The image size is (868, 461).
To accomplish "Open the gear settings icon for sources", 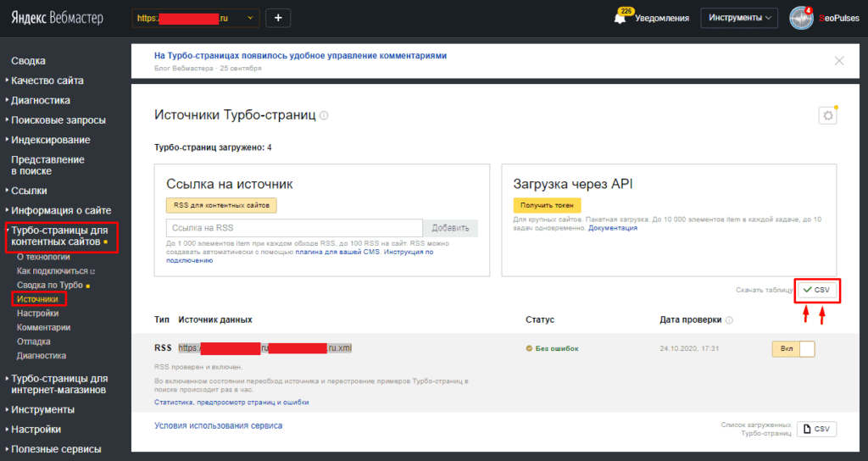I will 827,115.
